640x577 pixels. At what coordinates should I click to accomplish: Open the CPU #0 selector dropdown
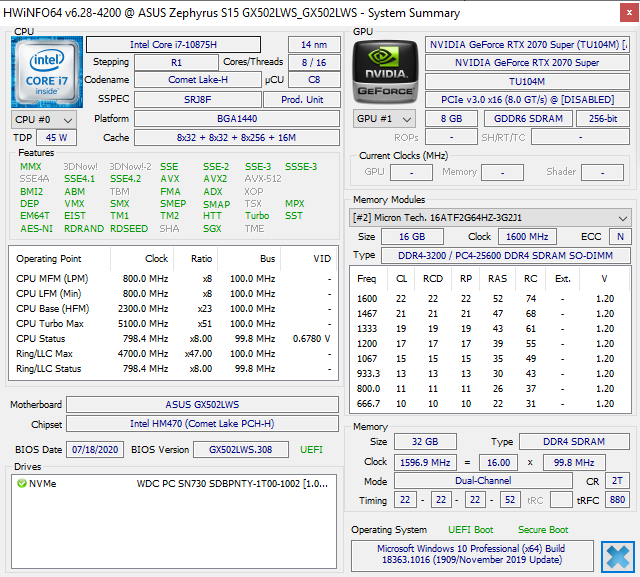point(44,120)
